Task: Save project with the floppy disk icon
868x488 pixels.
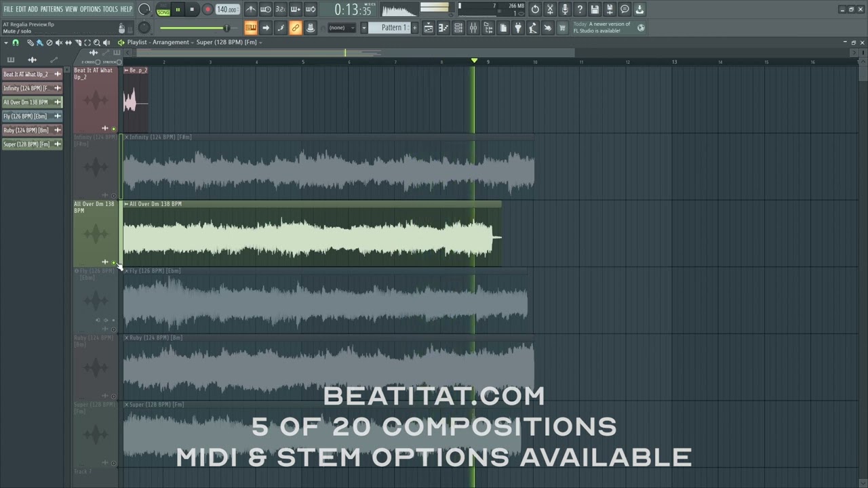Action: tap(595, 9)
